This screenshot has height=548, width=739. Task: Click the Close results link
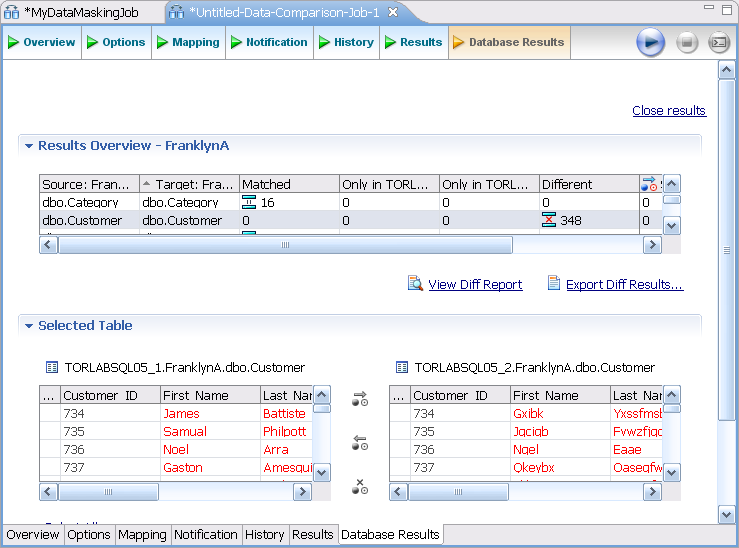669,111
